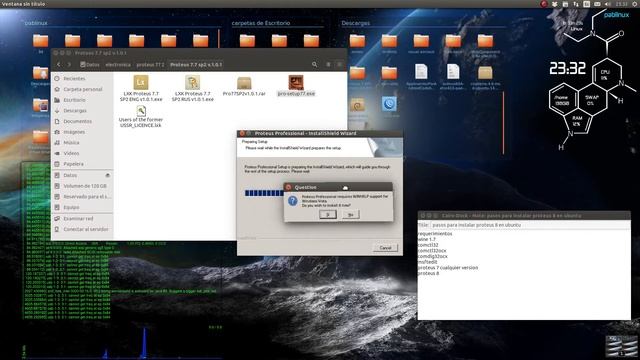Open the red application indicator in top panel

543,4
